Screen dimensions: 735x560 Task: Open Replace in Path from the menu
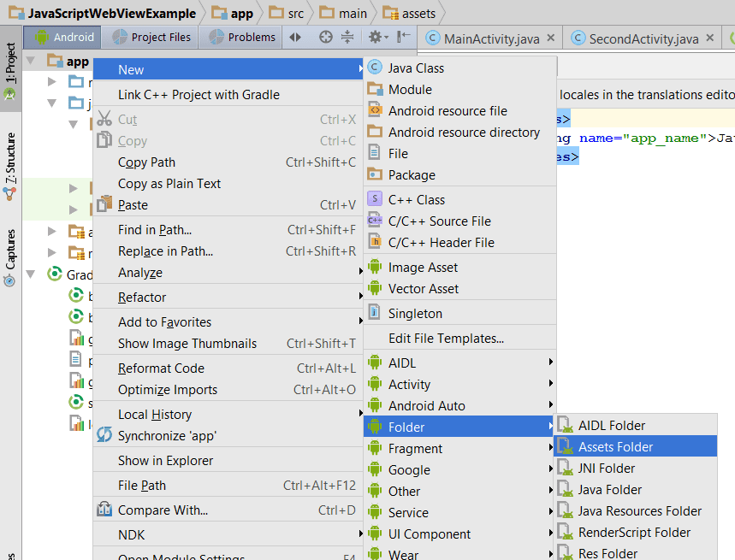coord(228,251)
